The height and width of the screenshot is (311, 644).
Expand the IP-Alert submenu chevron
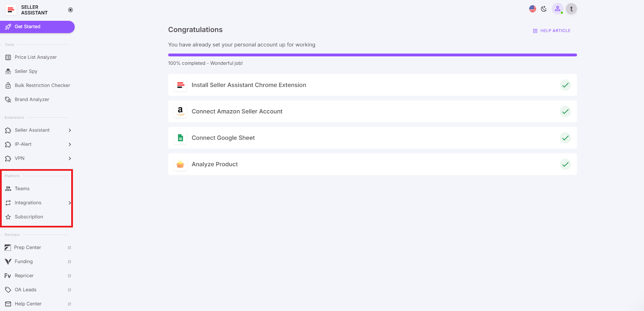click(x=70, y=144)
